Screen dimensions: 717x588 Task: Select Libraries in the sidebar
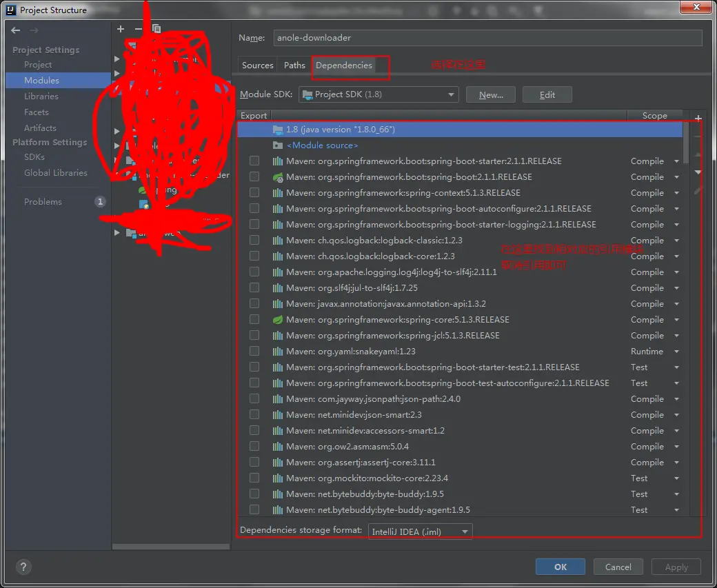(41, 97)
